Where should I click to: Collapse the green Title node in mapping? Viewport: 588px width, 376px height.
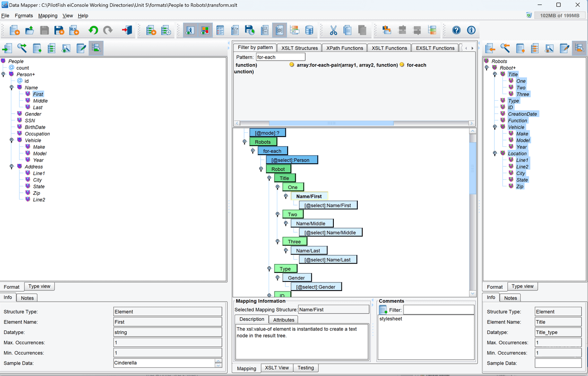click(x=269, y=178)
